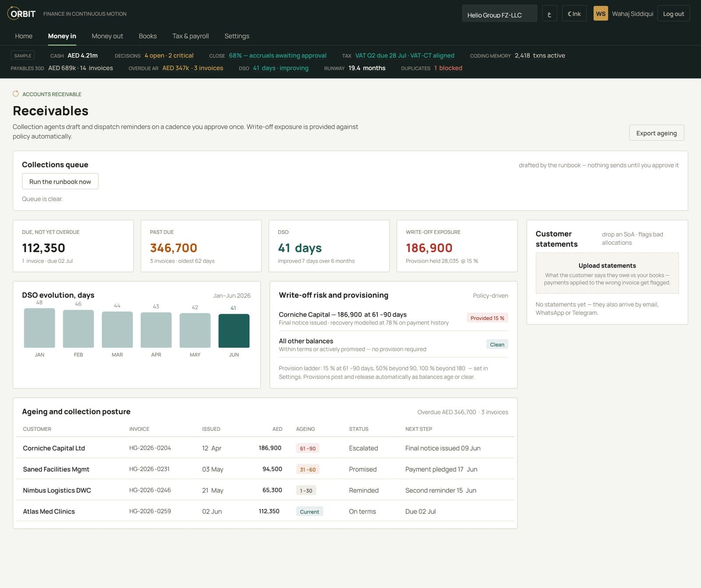This screenshot has width=701, height=588.
Task: Click the Write-off exposure 186,900 card
Action: pos(457,246)
